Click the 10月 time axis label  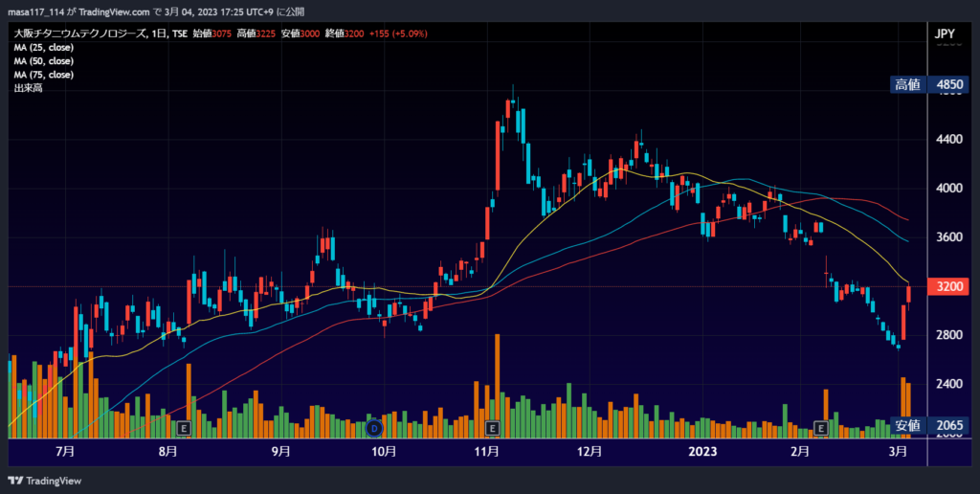(x=384, y=451)
